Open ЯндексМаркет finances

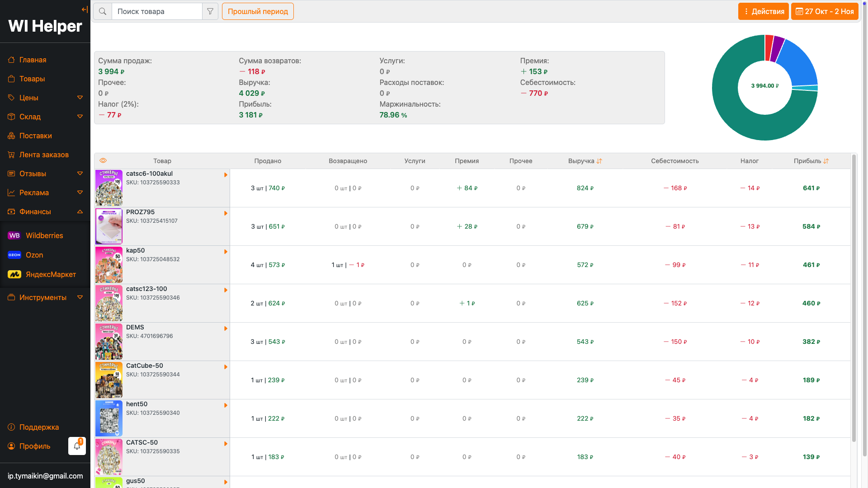pos(51,274)
